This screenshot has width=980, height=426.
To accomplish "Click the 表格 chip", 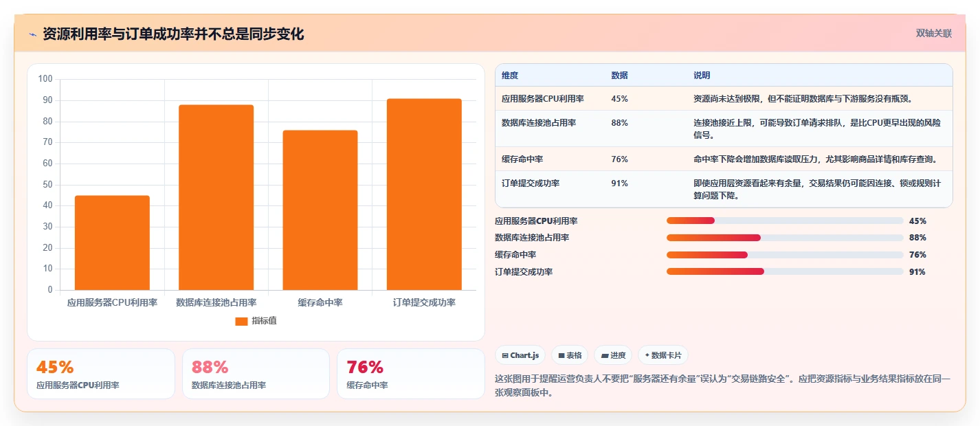I will pos(570,355).
